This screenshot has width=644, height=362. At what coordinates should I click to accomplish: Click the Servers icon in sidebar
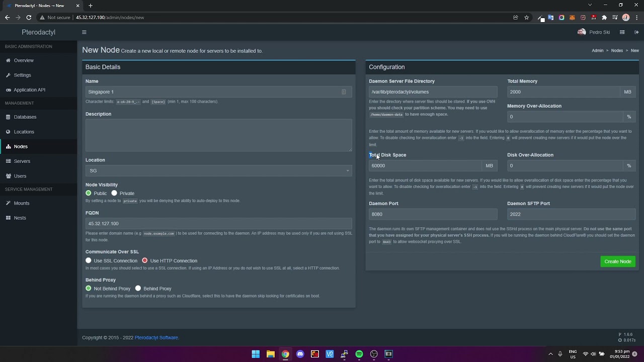point(8,161)
